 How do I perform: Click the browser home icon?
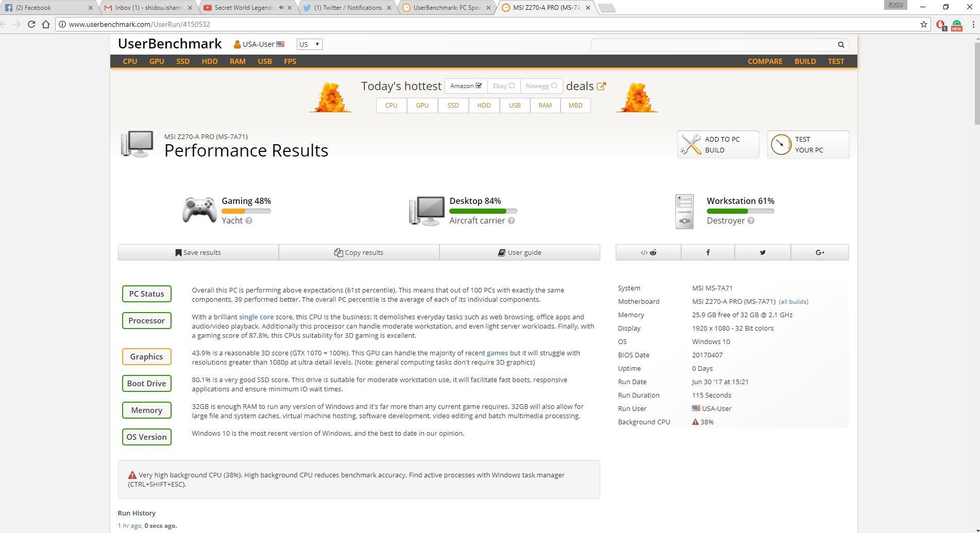(x=46, y=24)
